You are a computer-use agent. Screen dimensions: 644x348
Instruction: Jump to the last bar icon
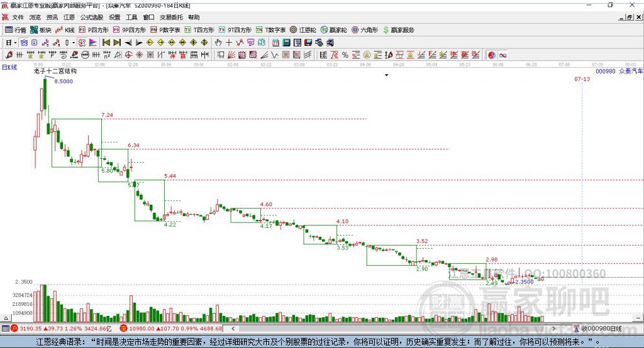click(x=117, y=43)
